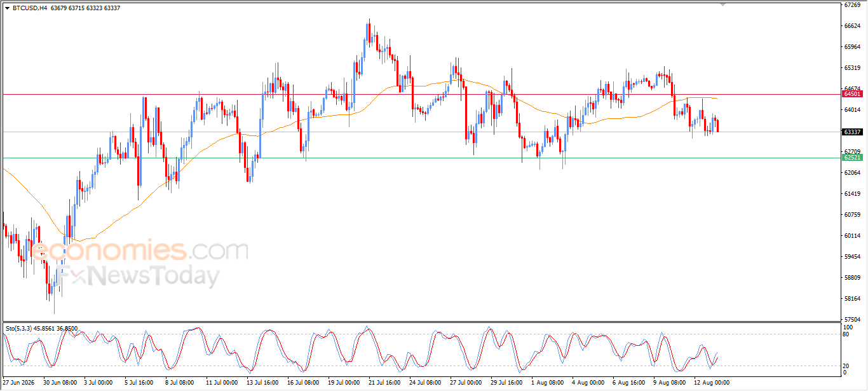Click the economies.com watermark logo

pyautogui.click(x=140, y=250)
